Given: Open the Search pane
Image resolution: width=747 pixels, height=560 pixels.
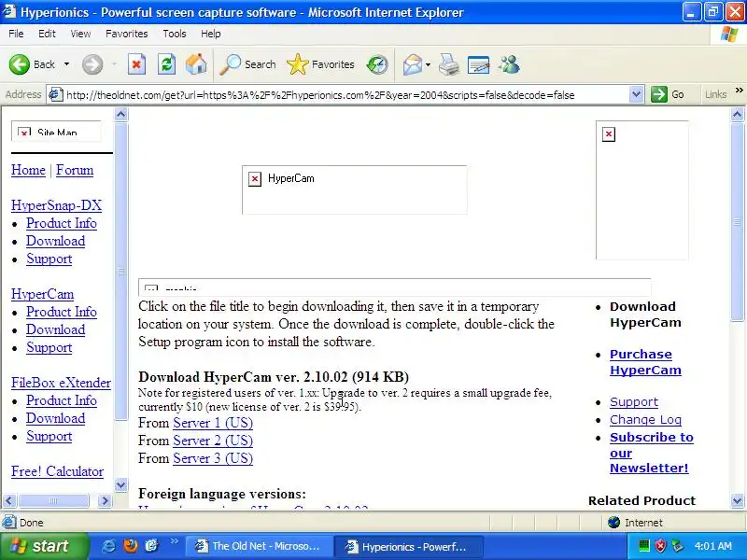Looking at the screenshot, I should (x=247, y=64).
